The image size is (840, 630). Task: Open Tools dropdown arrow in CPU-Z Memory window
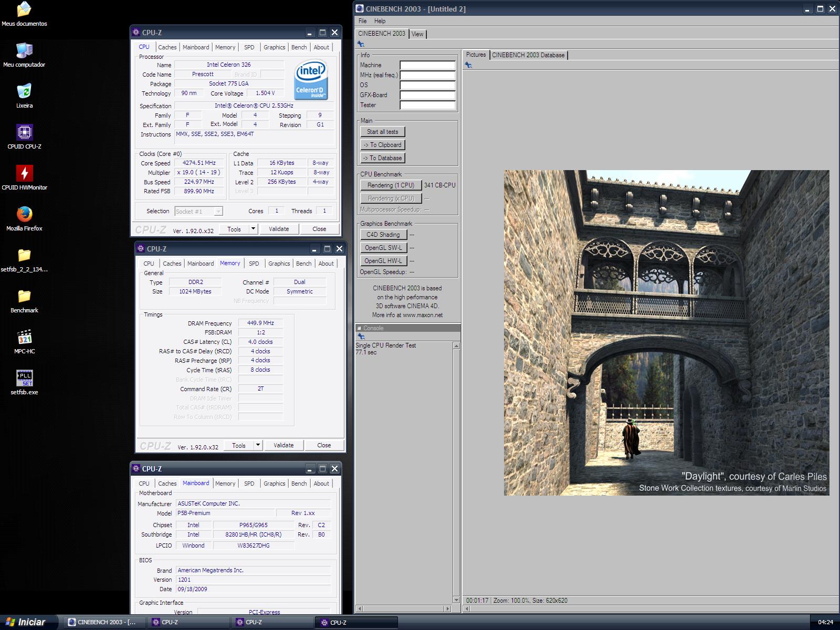click(258, 445)
